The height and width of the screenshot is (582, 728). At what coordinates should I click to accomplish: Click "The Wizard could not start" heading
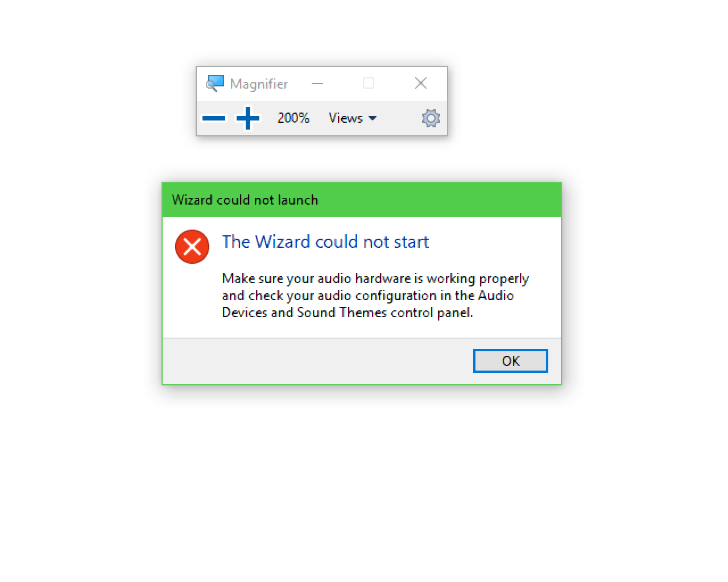(x=325, y=242)
